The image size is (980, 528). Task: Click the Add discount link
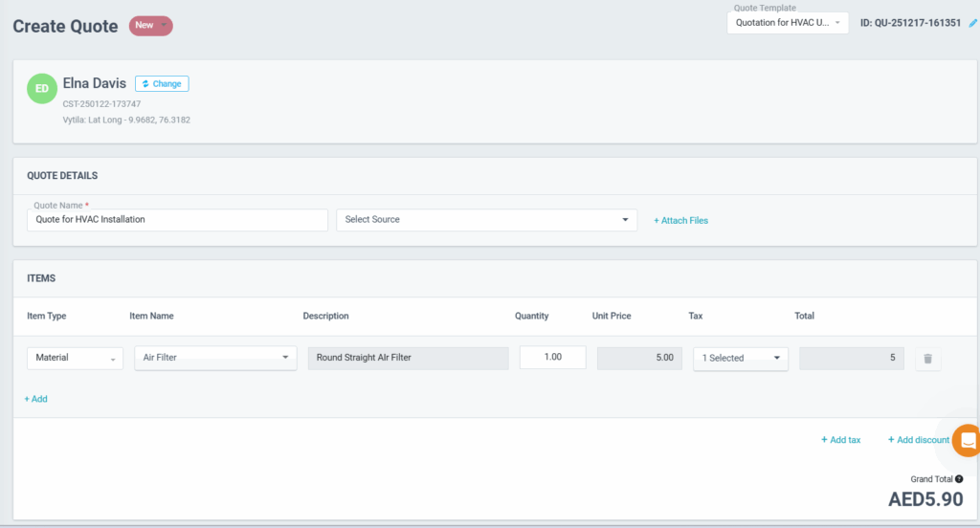tap(918, 440)
